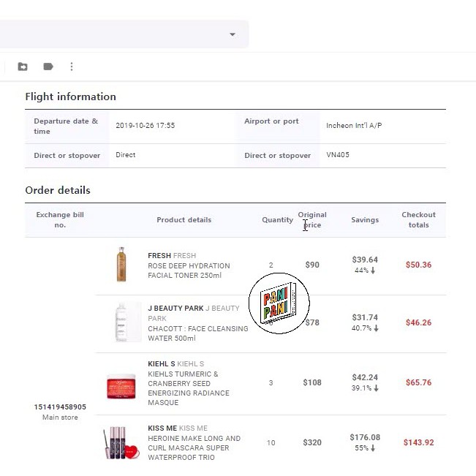The image size is (476, 476).
Task: Click the Move to folder icon
Action: [23, 67]
